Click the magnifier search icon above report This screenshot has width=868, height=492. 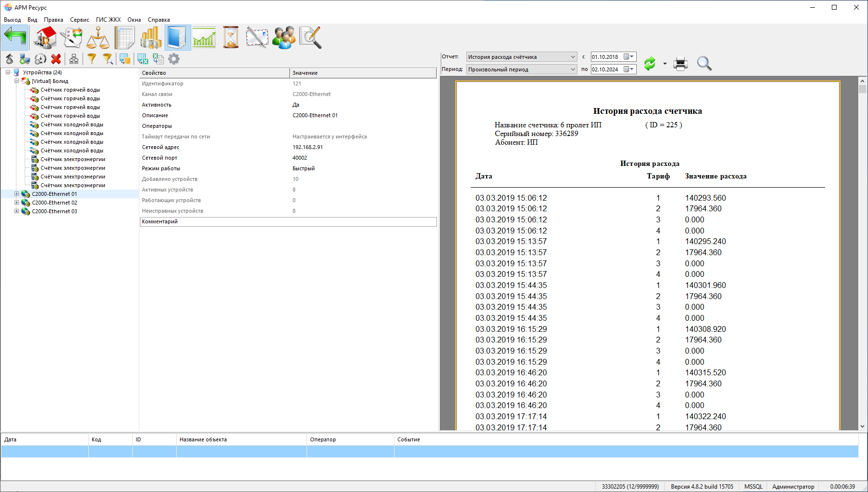pos(704,63)
